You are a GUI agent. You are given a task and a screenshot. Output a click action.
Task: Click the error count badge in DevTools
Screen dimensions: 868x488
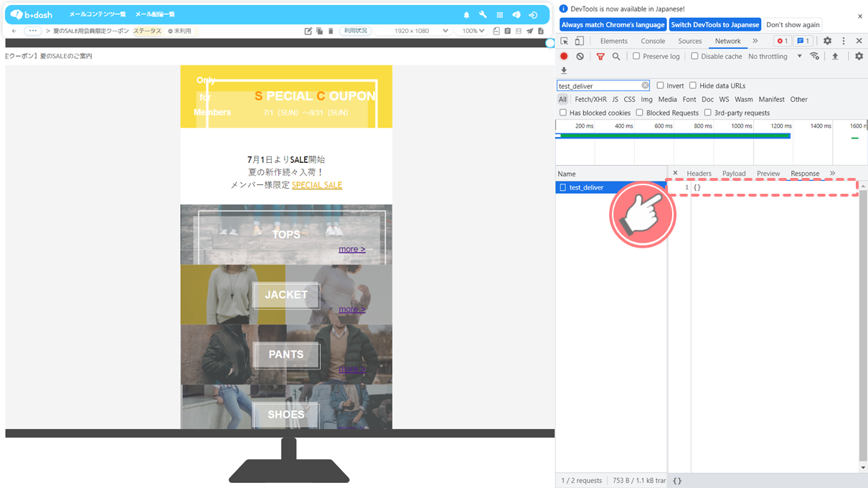(x=782, y=41)
